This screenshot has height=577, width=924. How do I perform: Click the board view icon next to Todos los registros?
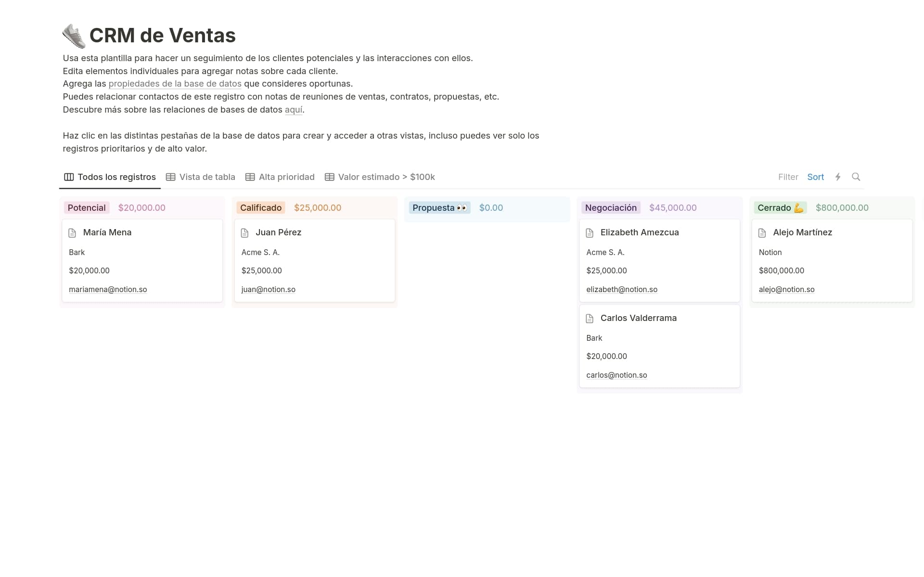(x=68, y=177)
